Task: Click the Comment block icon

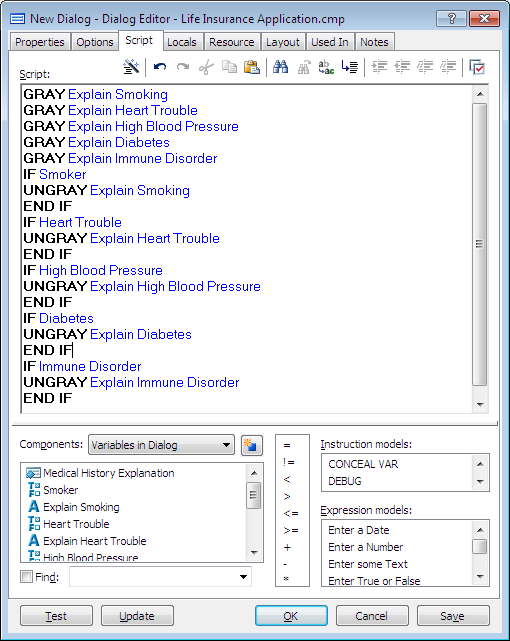Action: point(425,67)
